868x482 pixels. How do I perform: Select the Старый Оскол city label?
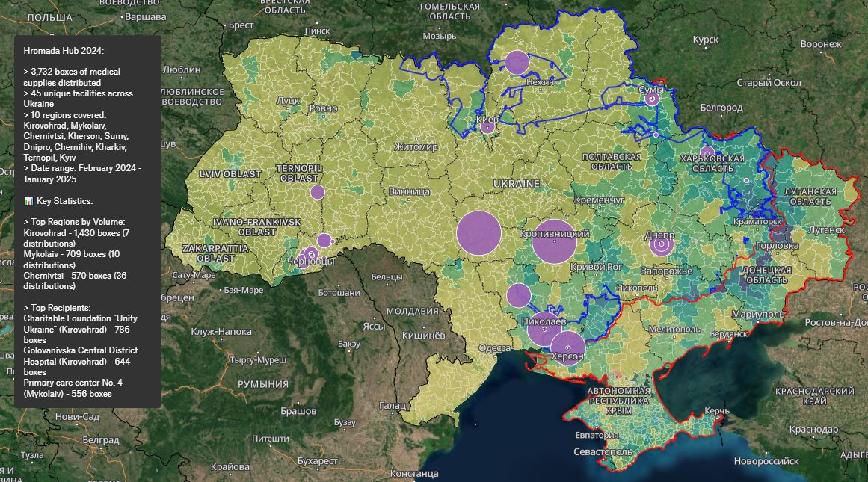click(x=769, y=82)
